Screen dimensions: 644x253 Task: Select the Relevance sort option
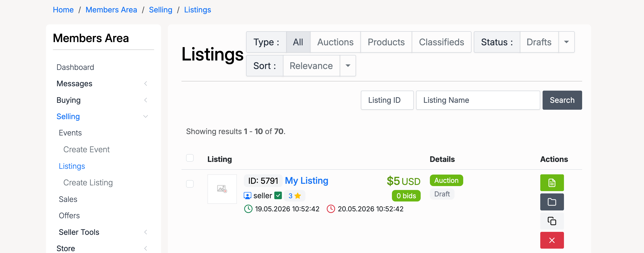tap(311, 66)
